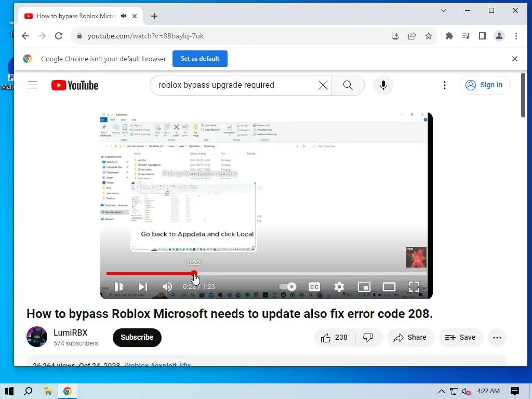
Task: Mute the tab via its speaker icon
Action: pos(124,16)
